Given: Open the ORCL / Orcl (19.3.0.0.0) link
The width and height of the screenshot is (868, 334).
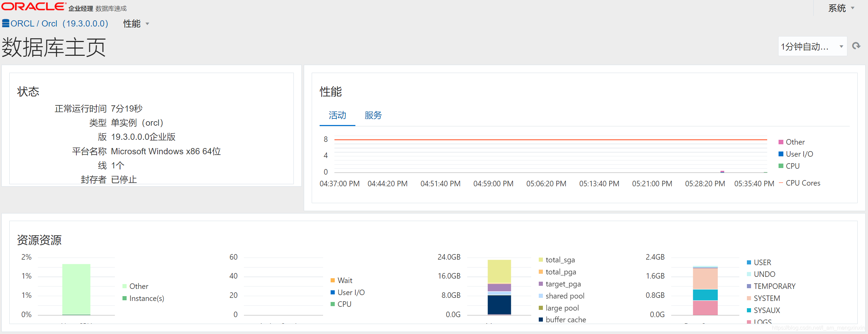Looking at the screenshot, I should tap(59, 23).
